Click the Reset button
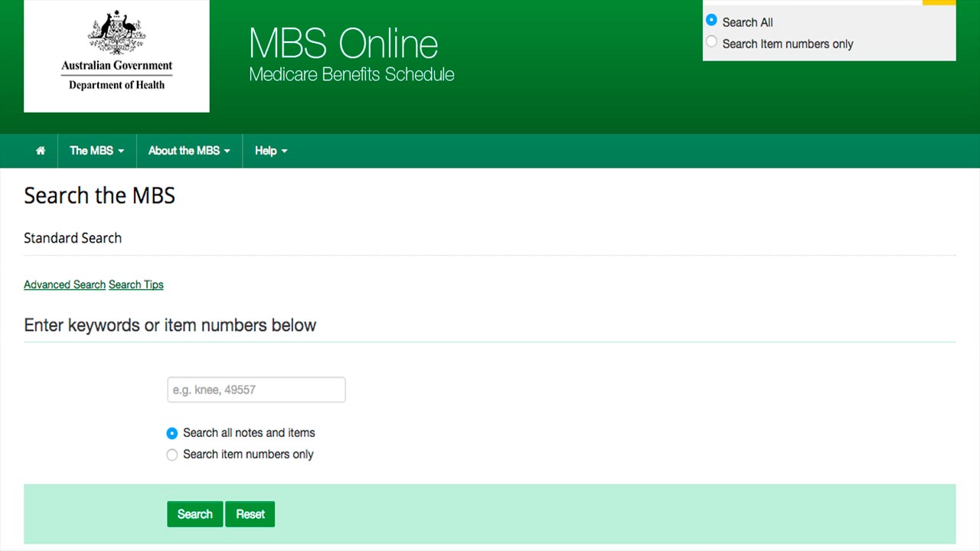 click(x=250, y=514)
